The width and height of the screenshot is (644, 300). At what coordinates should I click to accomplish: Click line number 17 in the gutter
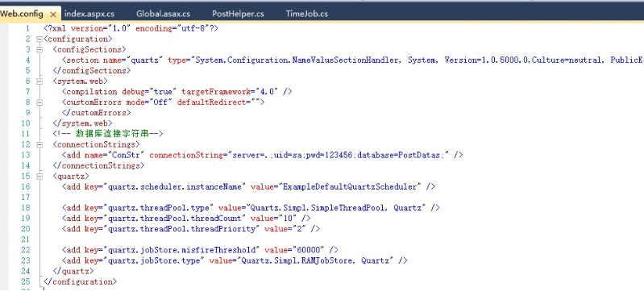coord(26,198)
